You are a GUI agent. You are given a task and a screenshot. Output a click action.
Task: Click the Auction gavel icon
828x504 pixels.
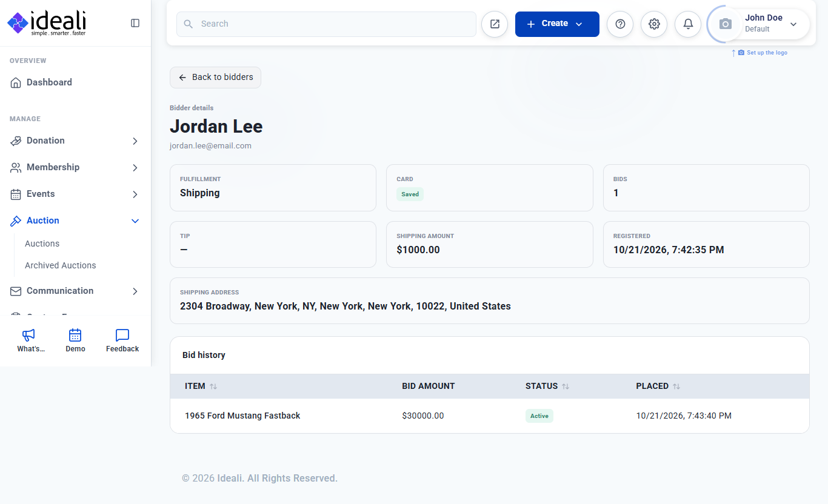(16, 221)
